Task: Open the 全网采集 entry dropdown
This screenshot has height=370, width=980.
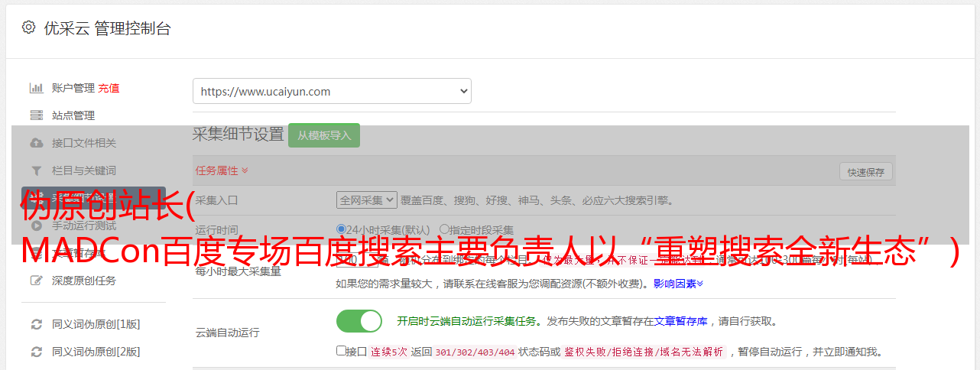Action: [x=367, y=200]
